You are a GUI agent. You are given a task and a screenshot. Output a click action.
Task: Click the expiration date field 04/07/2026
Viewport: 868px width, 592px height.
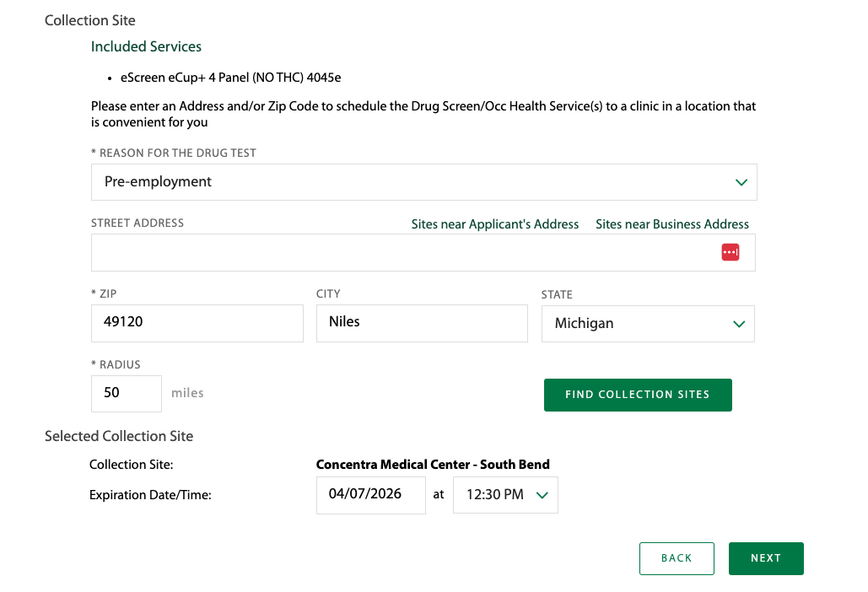click(370, 495)
